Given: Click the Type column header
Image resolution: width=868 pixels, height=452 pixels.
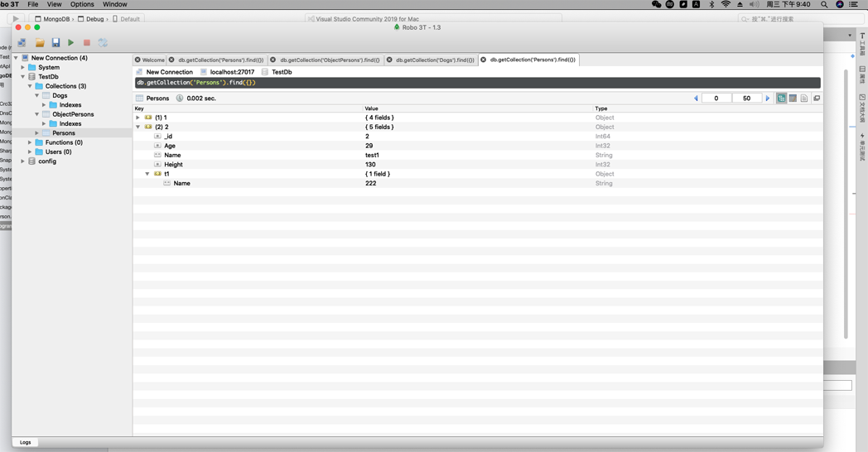Looking at the screenshot, I should 708,108.
